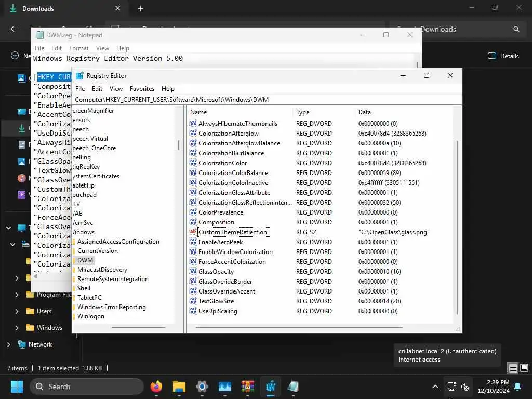Select the Composition value icon
The image size is (532, 399).
(x=193, y=222)
